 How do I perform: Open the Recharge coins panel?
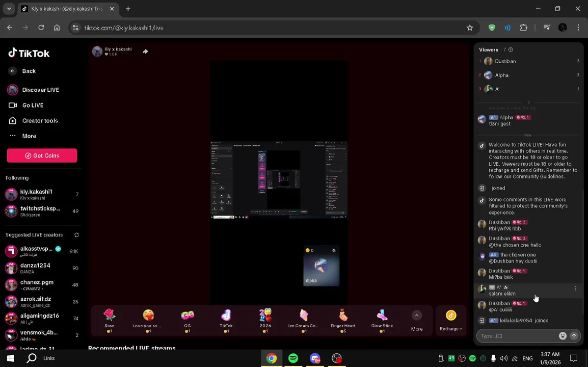[451, 321]
